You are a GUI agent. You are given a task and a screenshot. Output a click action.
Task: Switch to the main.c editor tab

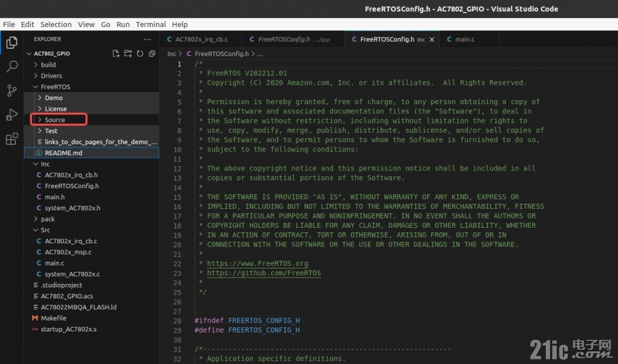coord(469,39)
